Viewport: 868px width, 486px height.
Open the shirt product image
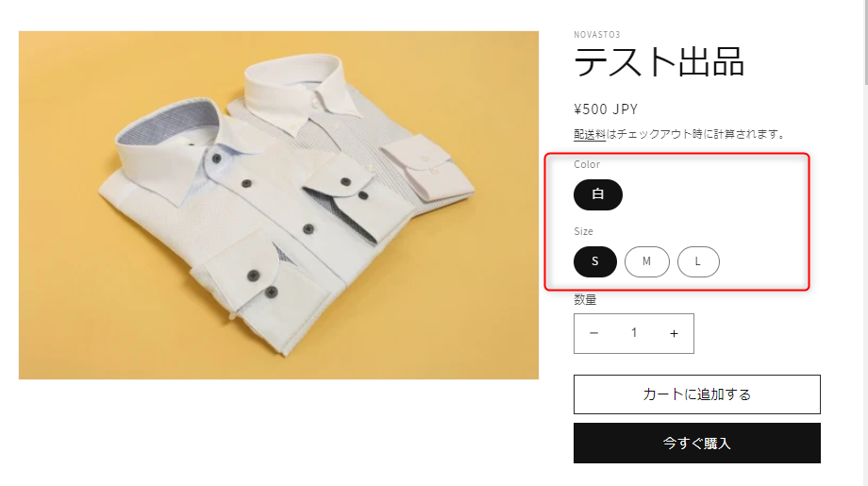click(x=278, y=205)
